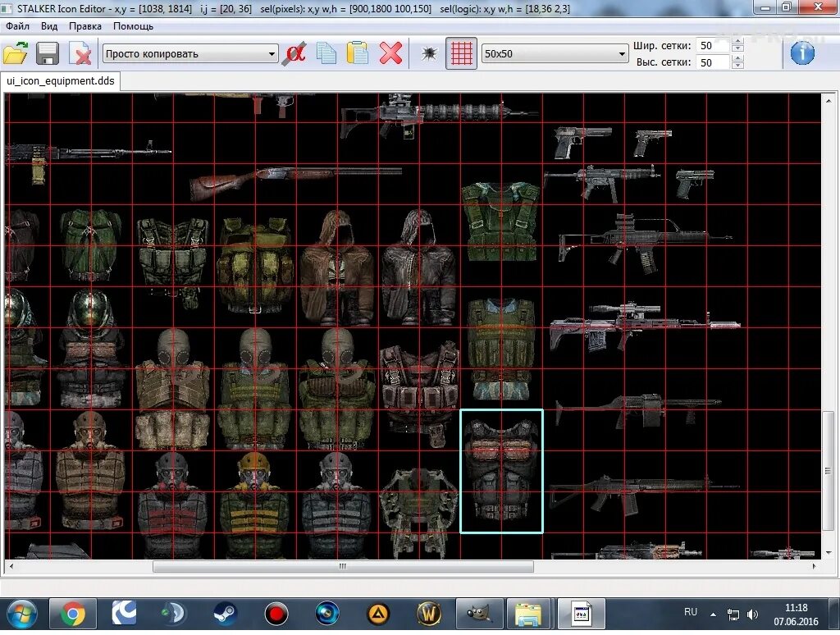Select the dark grey hooded jacket icon
The image size is (840, 635).
pyautogui.click(x=419, y=267)
